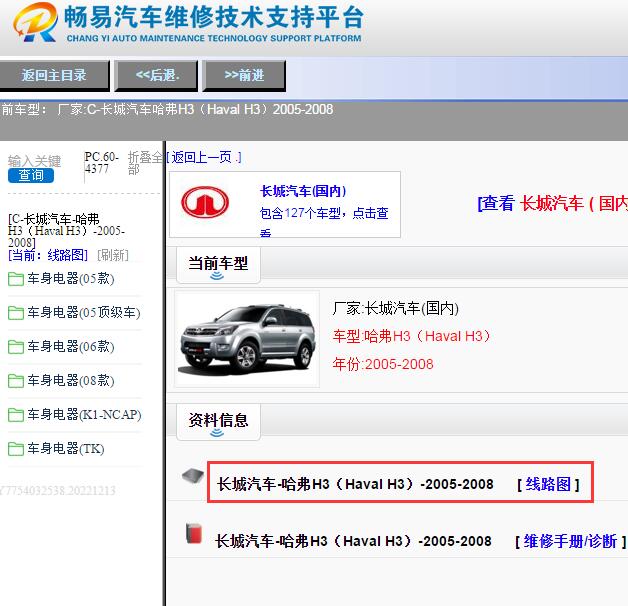Click text 车型:哈弗H3（Haval H3）
628x606 pixels.
412,336
